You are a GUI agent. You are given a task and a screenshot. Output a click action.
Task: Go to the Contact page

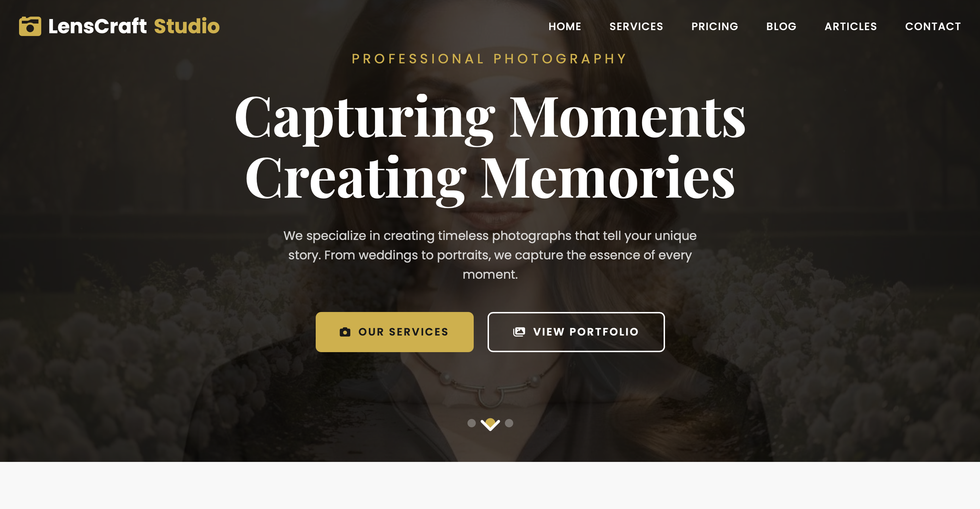[x=933, y=26]
